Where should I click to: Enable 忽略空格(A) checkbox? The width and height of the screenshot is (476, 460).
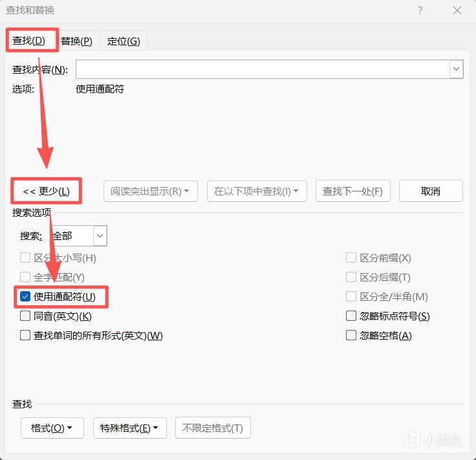point(351,335)
